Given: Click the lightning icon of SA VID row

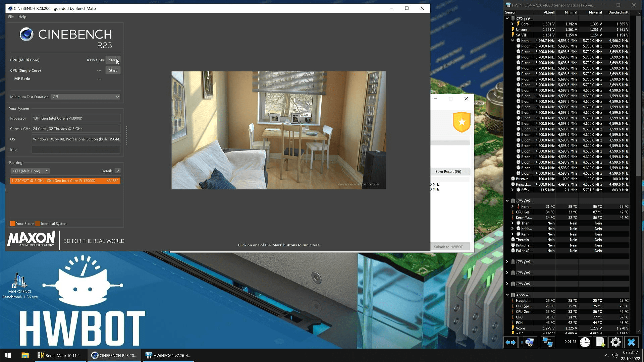Looking at the screenshot, I should 513,35.
